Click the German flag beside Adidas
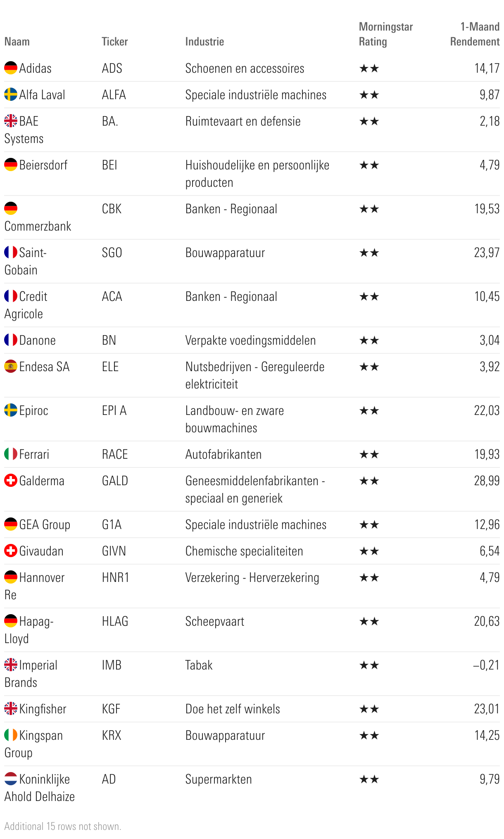Screen dimensions: 504x839 [11, 68]
